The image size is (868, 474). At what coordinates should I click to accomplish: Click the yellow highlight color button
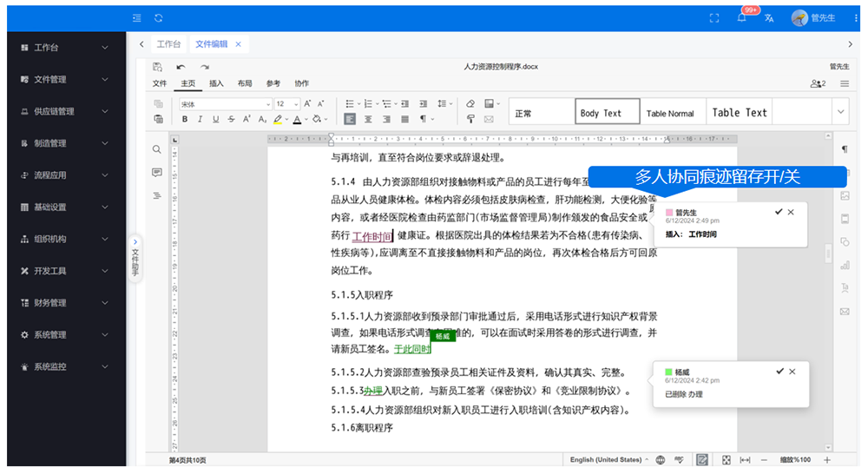pos(278,120)
